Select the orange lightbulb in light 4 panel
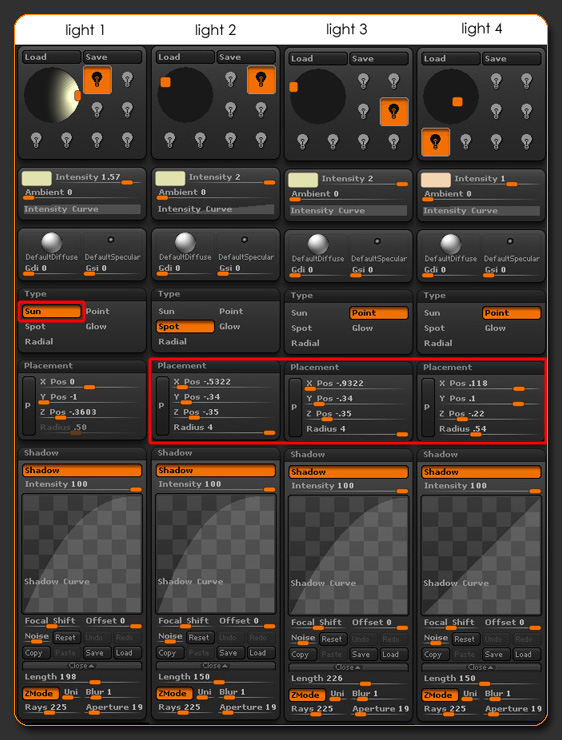562x740 pixels. (435, 142)
